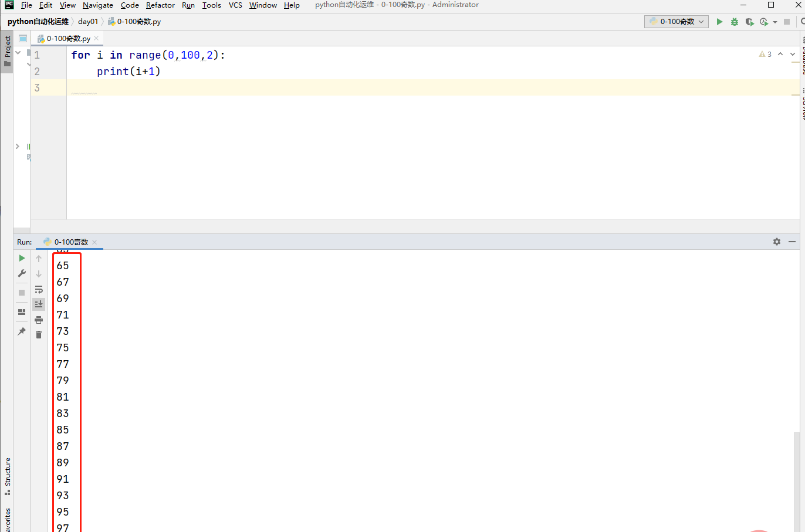
Task: Start debugging with the green bug icon
Action: [x=735, y=22]
